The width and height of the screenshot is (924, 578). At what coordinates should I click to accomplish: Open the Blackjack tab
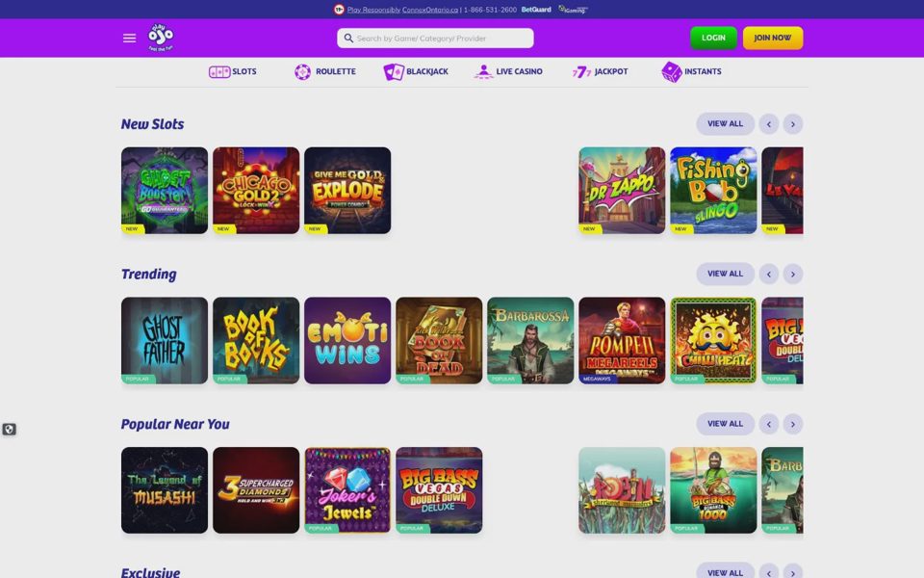point(416,72)
